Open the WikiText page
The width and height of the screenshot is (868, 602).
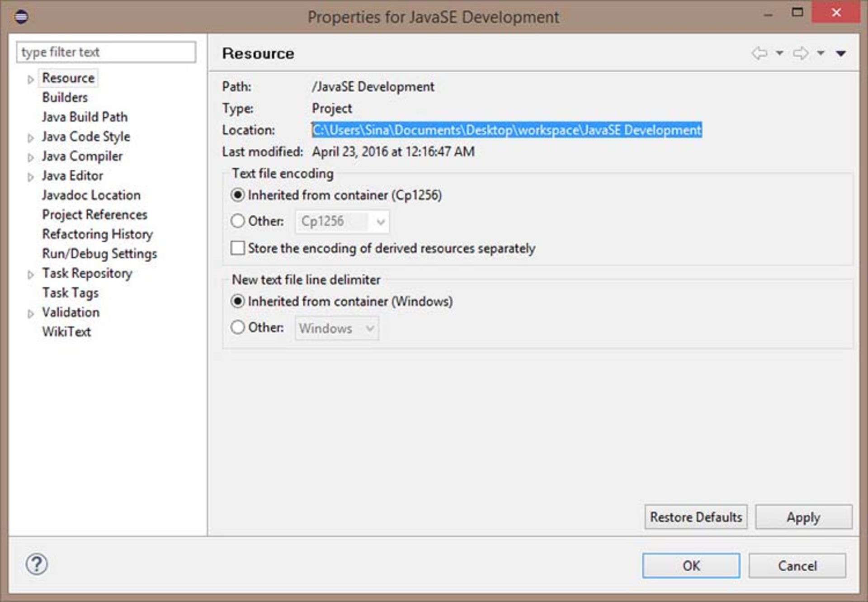pyautogui.click(x=66, y=332)
